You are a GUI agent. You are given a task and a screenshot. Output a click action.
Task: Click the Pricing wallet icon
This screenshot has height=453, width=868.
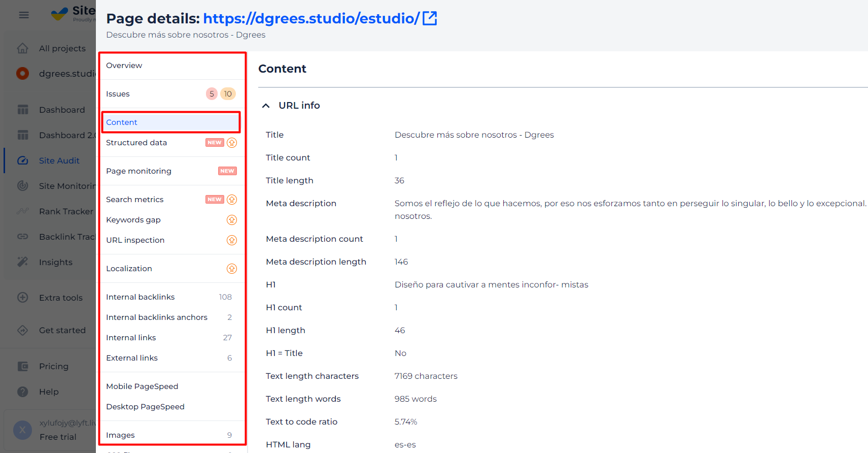pyautogui.click(x=23, y=366)
